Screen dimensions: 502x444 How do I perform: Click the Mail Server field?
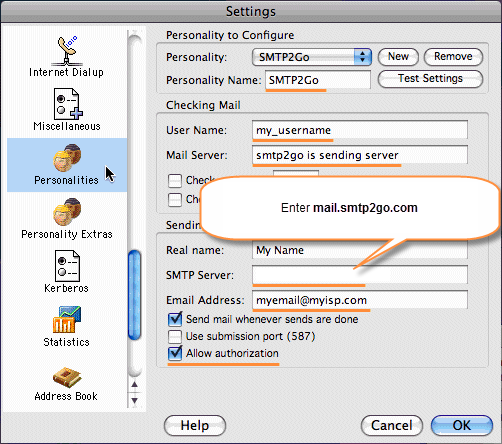[360, 155]
